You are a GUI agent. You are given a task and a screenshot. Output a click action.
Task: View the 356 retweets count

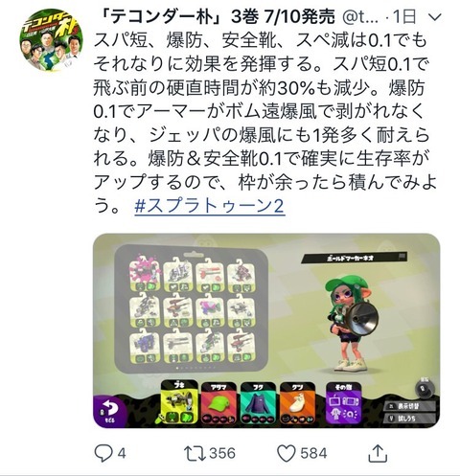click(222, 453)
